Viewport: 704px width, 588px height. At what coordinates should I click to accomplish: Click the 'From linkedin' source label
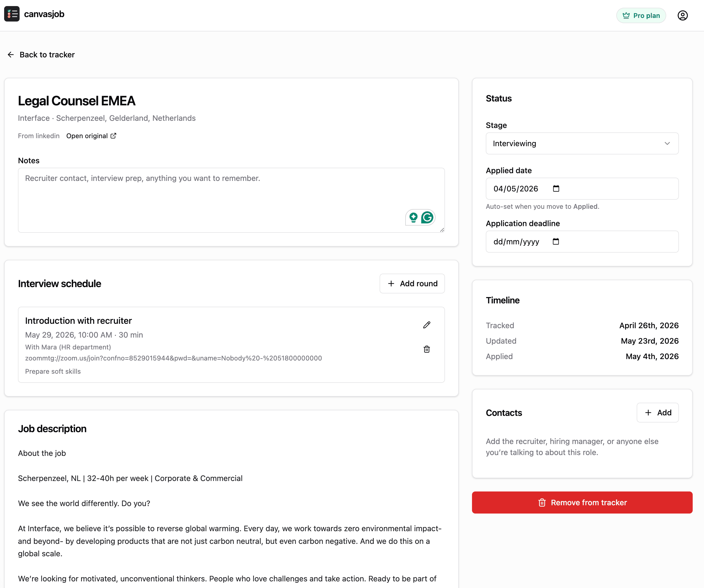tap(39, 136)
